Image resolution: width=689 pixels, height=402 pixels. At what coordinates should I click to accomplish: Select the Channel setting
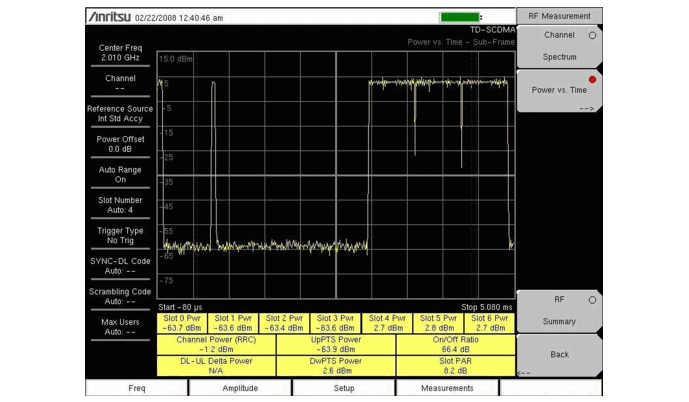click(120, 83)
